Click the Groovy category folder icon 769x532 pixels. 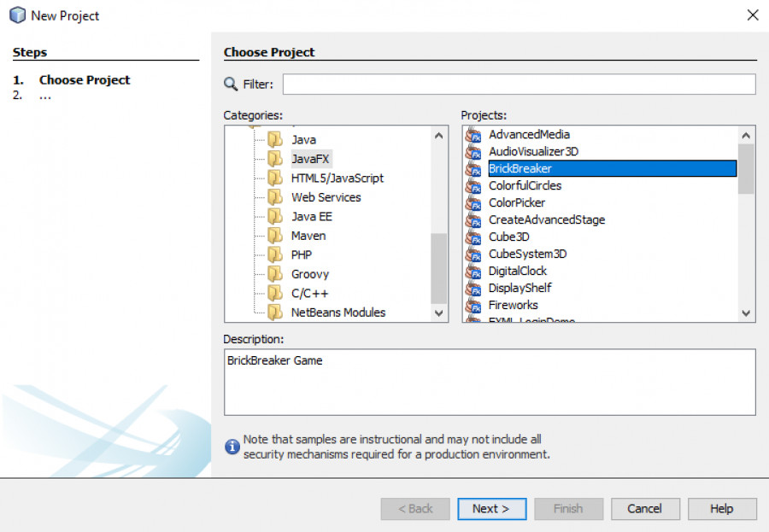(275, 274)
